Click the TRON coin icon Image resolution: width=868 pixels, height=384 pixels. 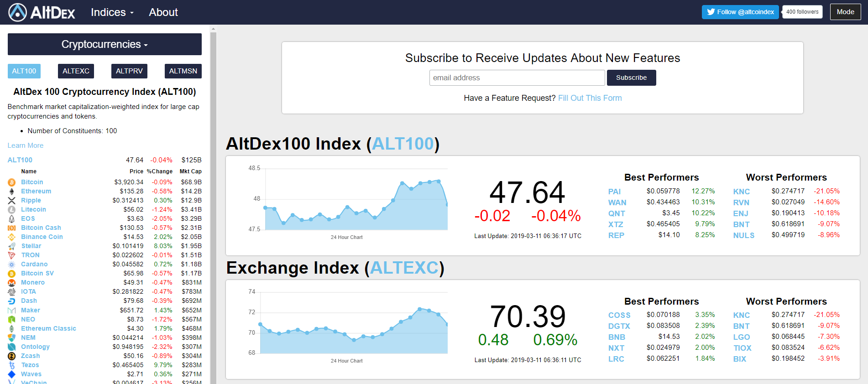coord(12,255)
